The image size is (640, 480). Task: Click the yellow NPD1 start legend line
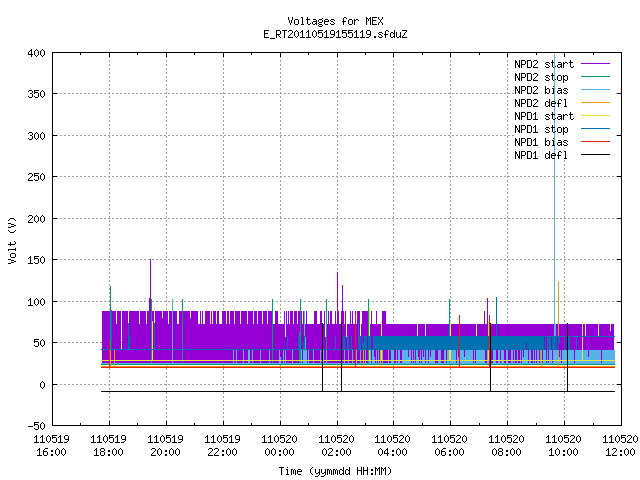pyautogui.click(x=596, y=116)
